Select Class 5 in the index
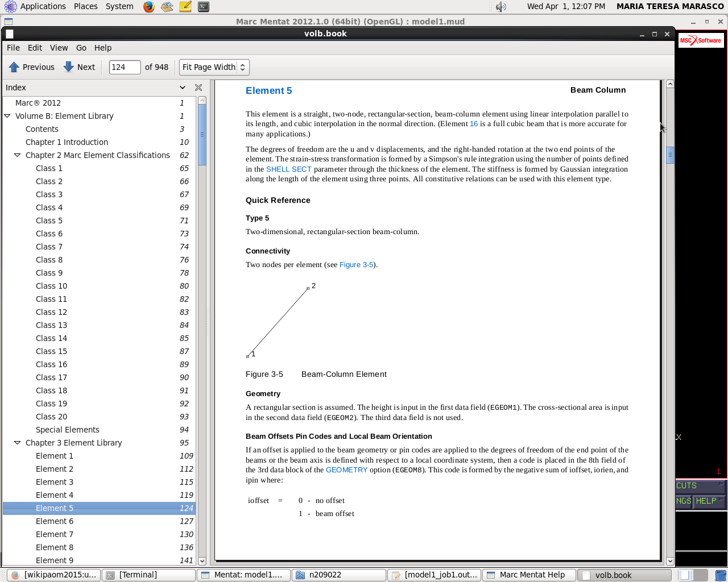This screenshot has width=728, height=582. pos(100,221)
